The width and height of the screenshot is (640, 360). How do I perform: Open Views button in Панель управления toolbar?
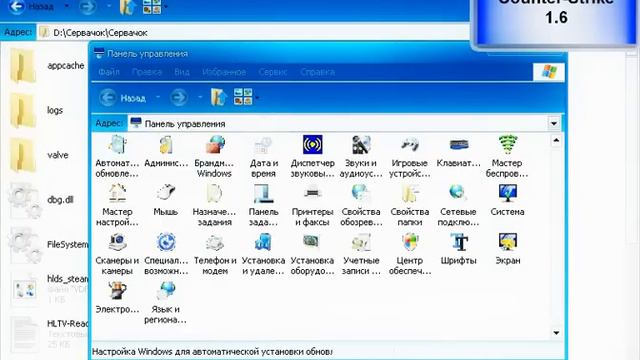coord(243,97)
